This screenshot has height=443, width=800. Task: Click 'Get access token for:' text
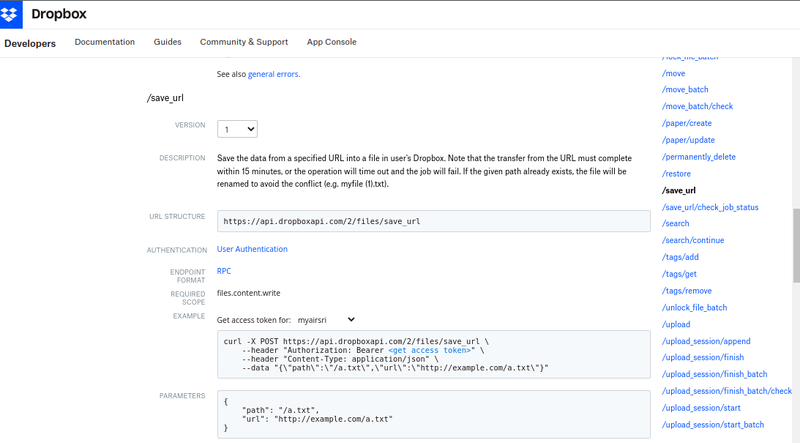[x=254, y=320]
